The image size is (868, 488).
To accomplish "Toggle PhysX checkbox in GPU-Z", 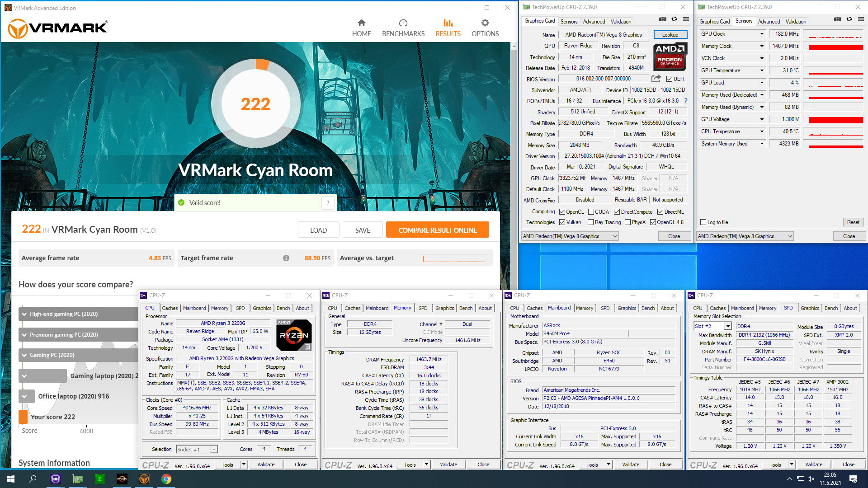I will coord(627,222).
